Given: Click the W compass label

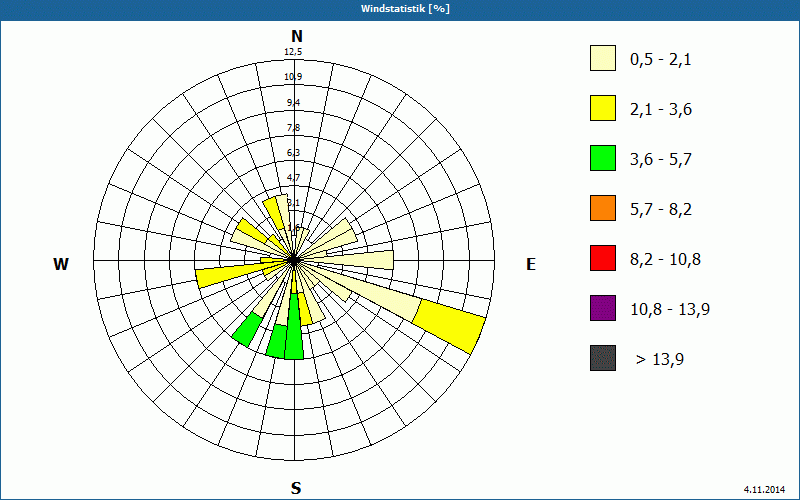Looking at the screenshot, I should click(x=61, y=264).
